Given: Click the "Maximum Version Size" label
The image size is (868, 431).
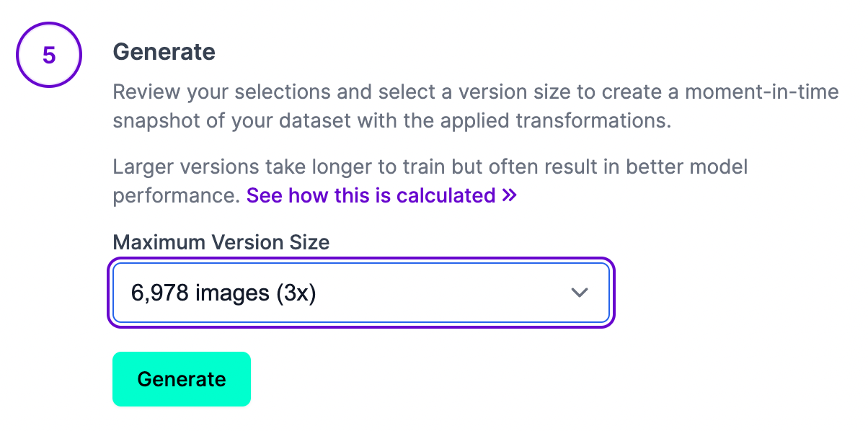Looking at the screenshot, I should click(x=221, y=242).
